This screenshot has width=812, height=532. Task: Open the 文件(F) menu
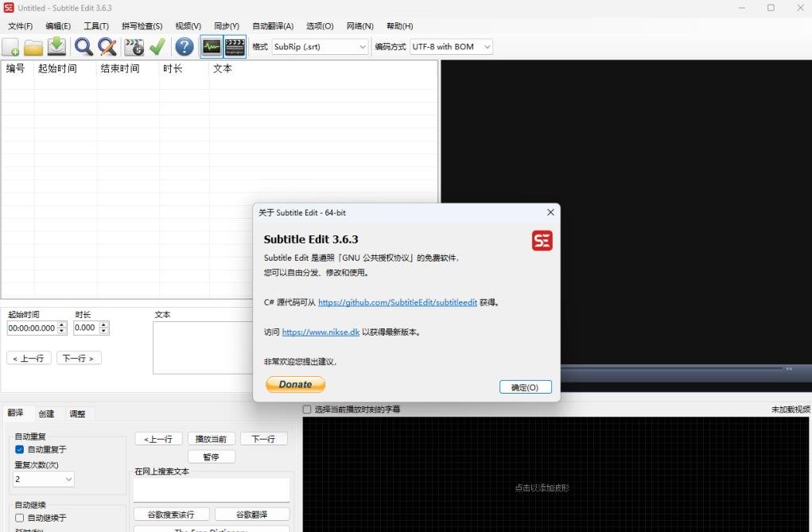pyautogui.click(x=20, y=26)
